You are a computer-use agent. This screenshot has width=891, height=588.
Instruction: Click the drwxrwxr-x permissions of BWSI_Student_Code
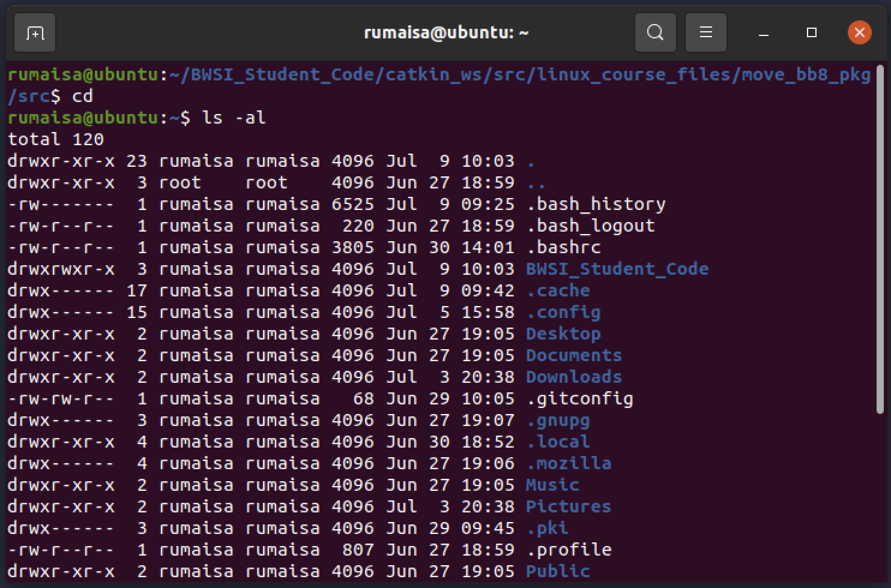(61, 269)
